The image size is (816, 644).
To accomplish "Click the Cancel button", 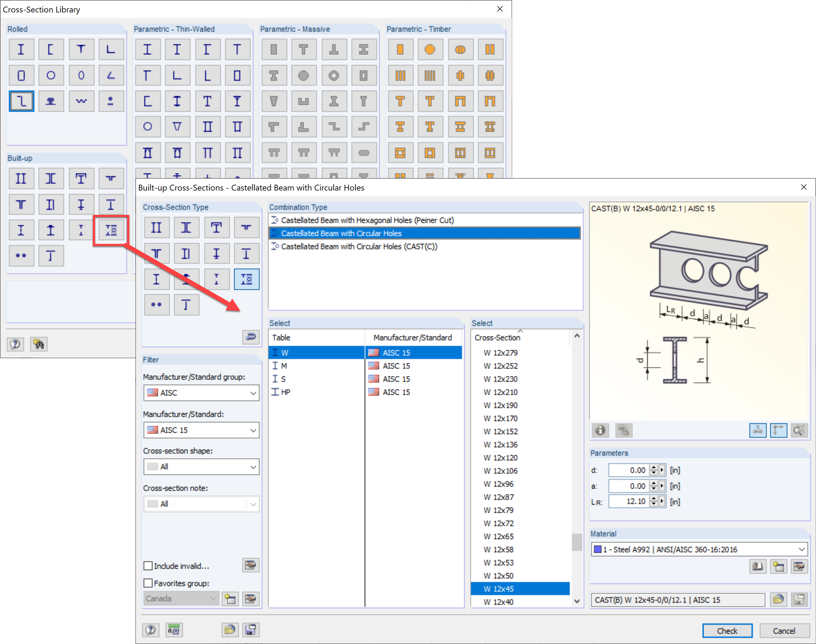I will (784, 630).
